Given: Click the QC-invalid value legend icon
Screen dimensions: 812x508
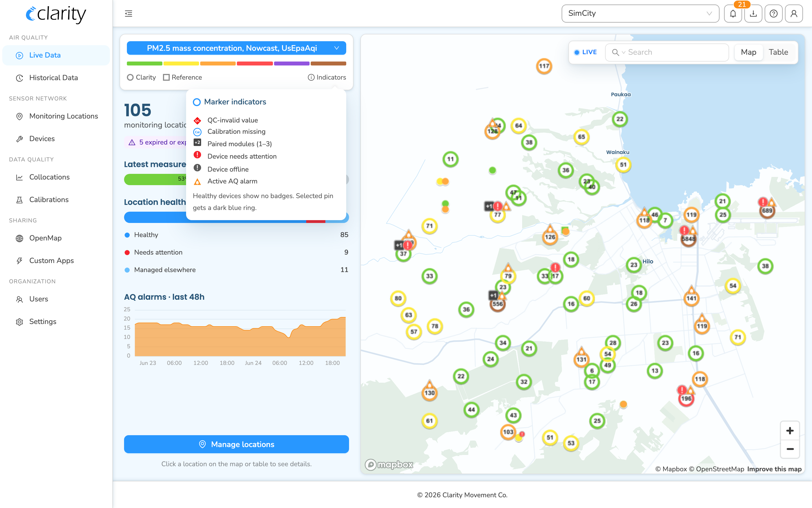Looking at the screenshot, I should (x=197, y=120).
